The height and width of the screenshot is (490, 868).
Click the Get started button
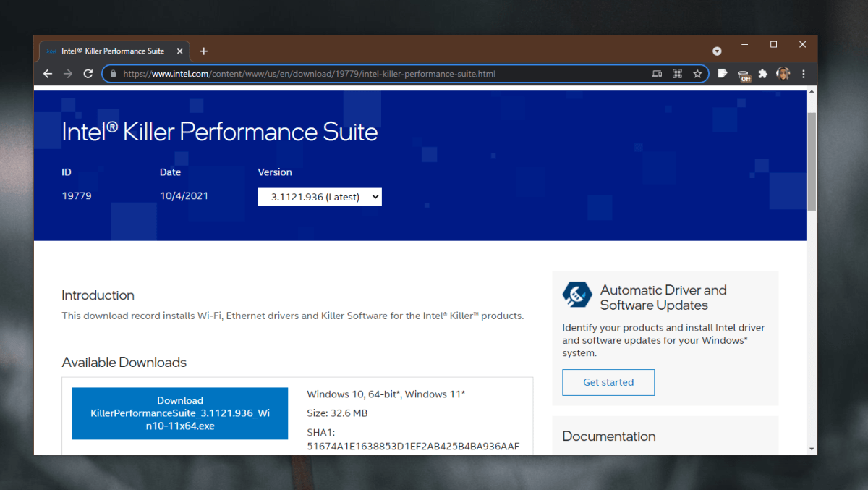pyautogui.click(x=608, y=382)
